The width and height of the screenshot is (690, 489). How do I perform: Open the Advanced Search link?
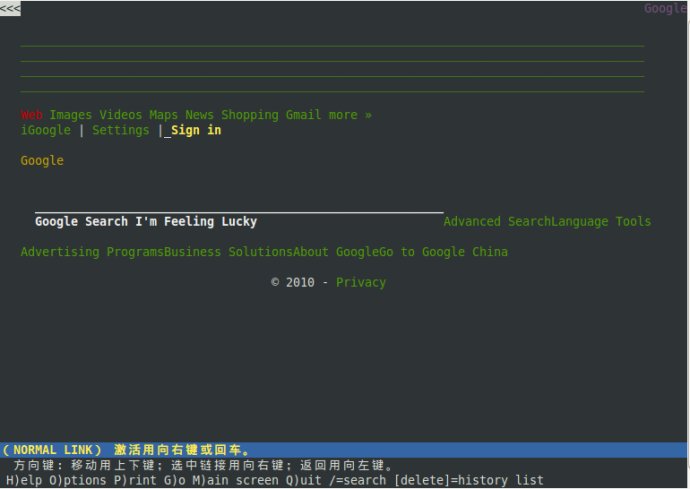pyautogui.click(x=497, y=221)
